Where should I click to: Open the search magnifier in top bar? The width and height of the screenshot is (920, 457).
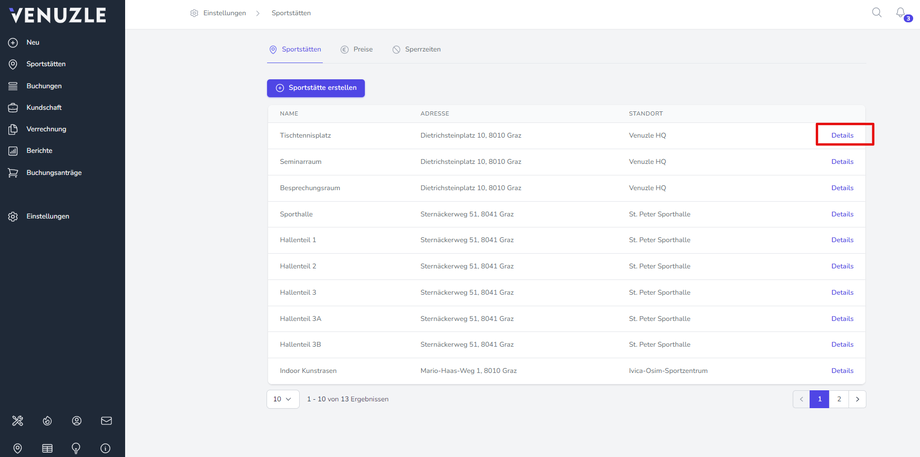[876, 13]
